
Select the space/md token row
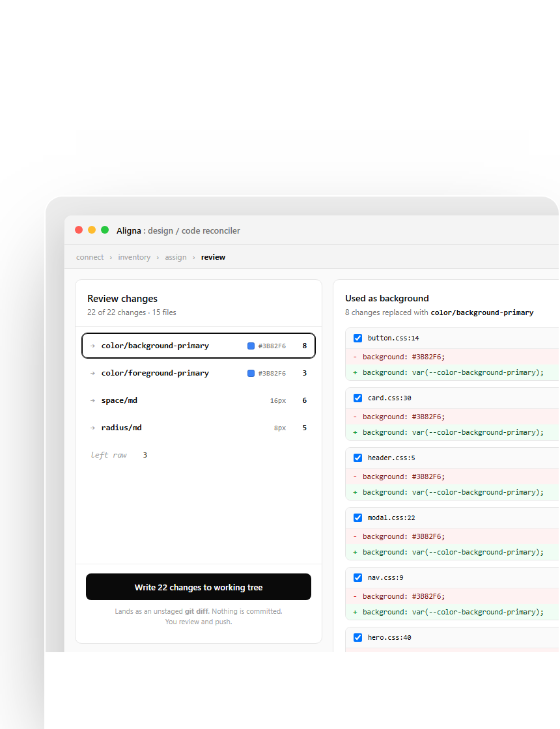(x=199, y=400)
